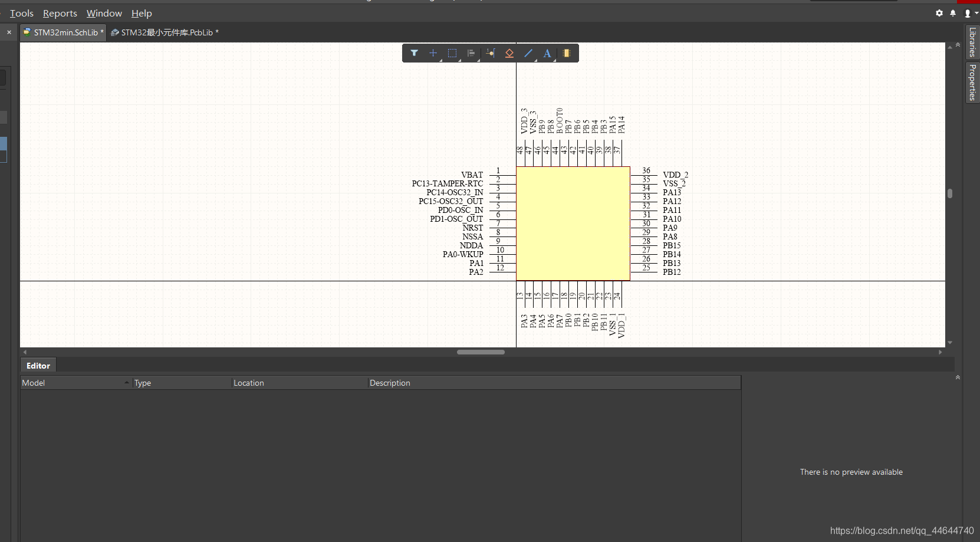
Task: Switch to the STM32min.SchLib tab
Action: point(63,32)
